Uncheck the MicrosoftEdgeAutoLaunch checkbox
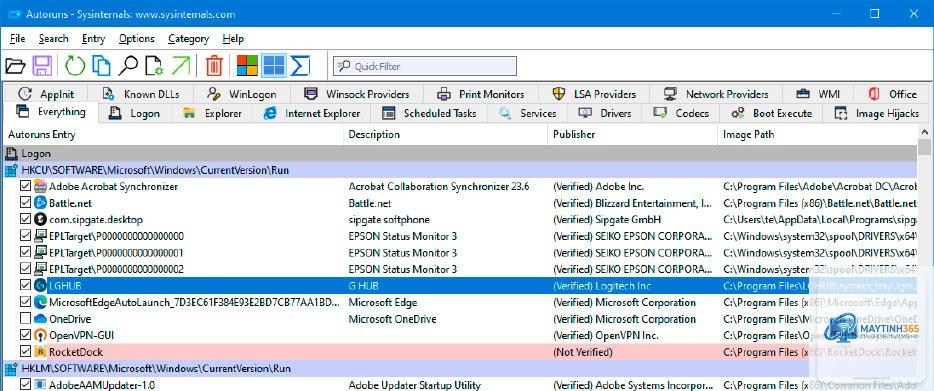Viewport: 934px width, 391px height. [x=25, y=302]
